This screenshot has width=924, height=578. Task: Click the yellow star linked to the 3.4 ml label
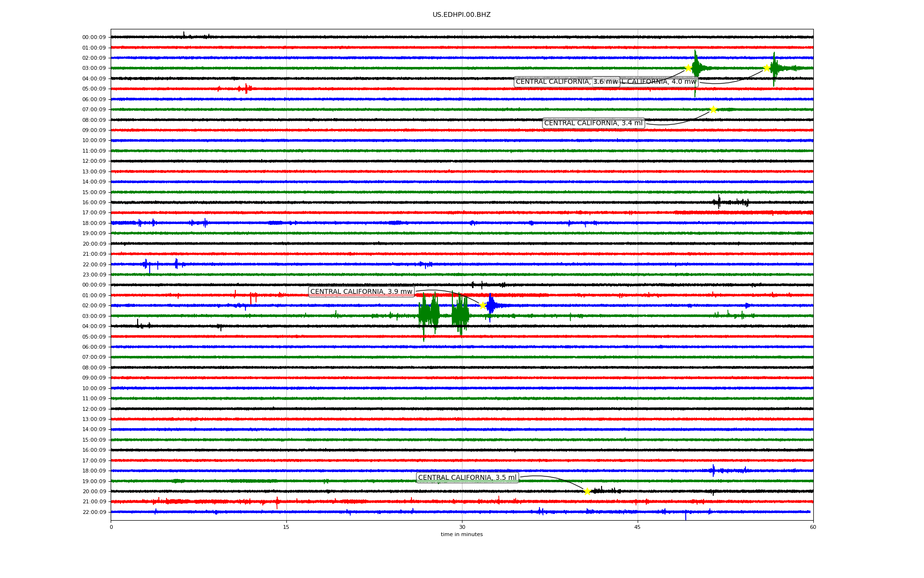pos(713,109)
